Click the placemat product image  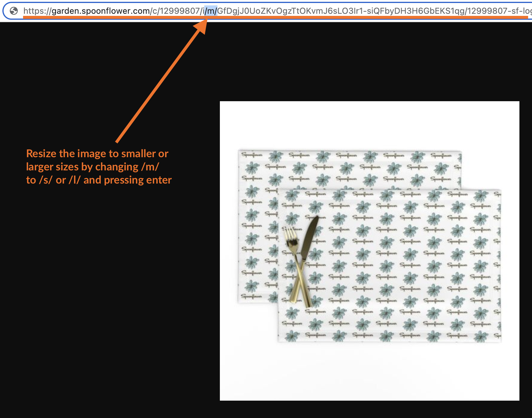369,251
